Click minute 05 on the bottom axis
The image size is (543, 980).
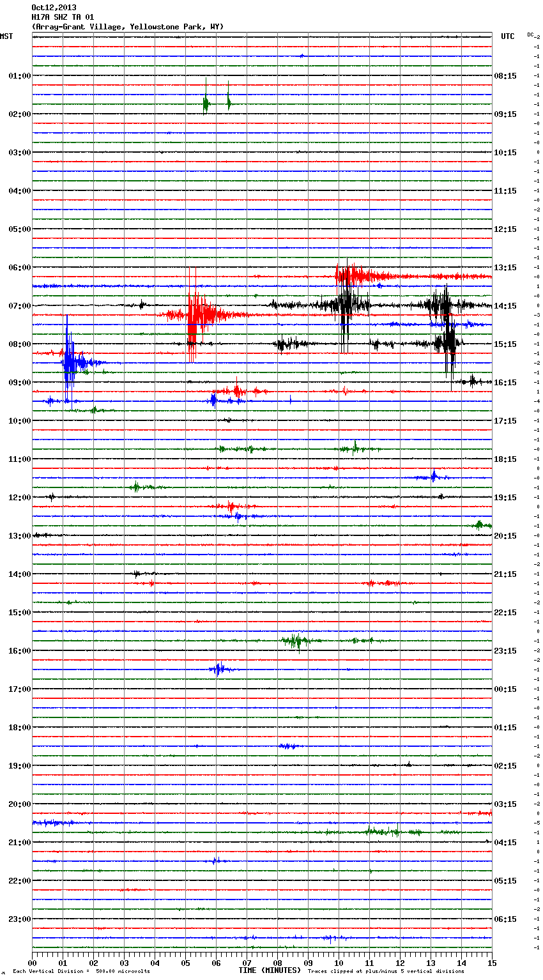click(x=185, y=963)
